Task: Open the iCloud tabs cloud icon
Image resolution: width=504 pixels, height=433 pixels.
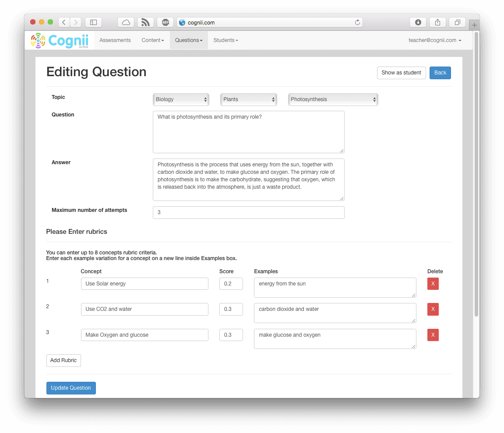Action: pos(126,22)
